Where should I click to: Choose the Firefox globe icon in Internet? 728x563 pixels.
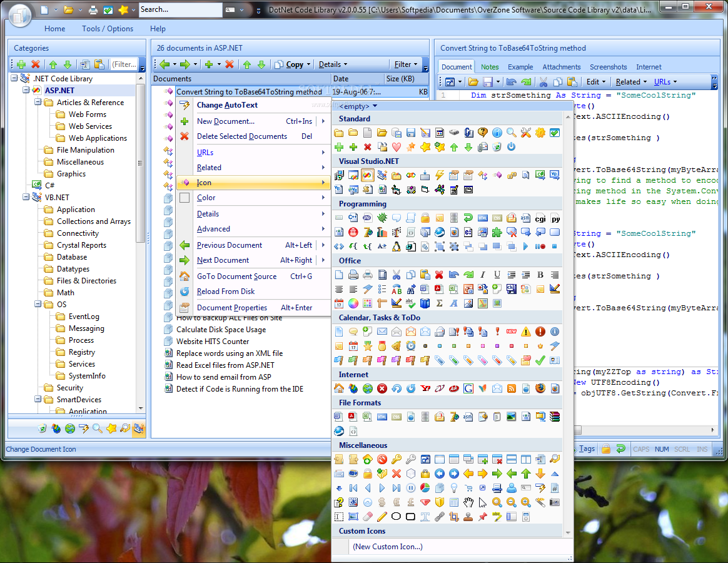540,388
